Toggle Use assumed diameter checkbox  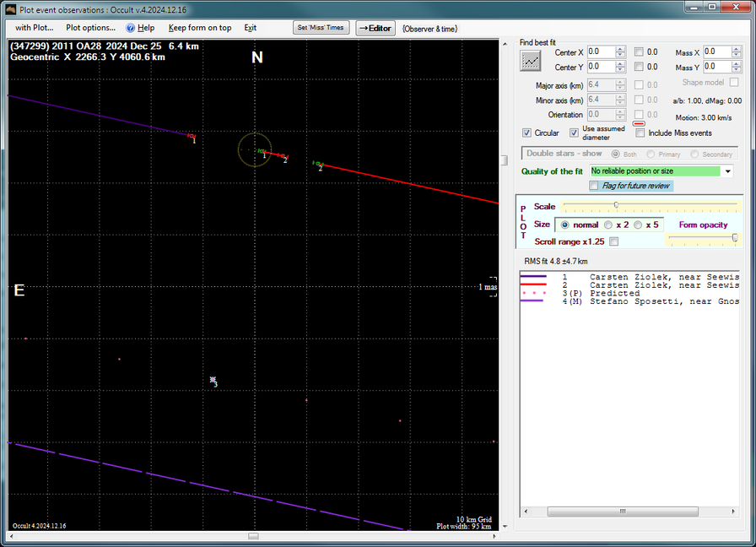click(x=574, y=133)
